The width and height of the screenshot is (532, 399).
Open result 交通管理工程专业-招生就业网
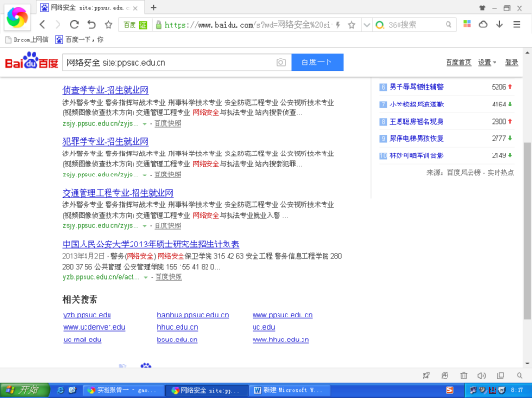coord(118,193)
